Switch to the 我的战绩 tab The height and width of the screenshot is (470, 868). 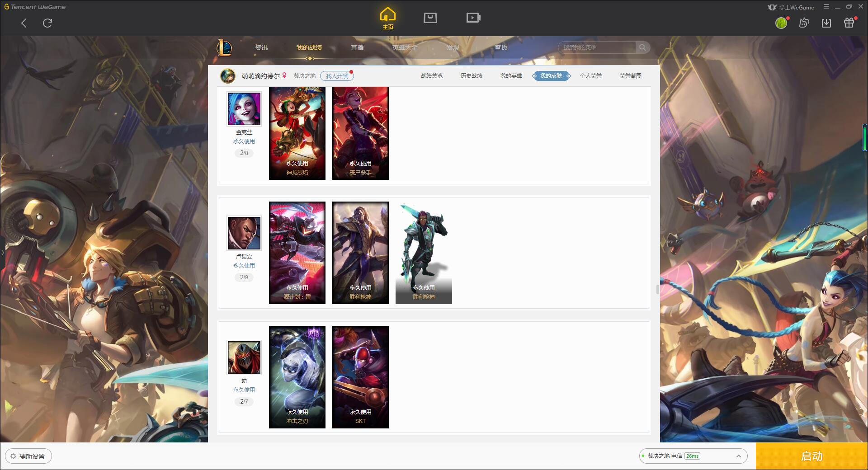(309, 47)
